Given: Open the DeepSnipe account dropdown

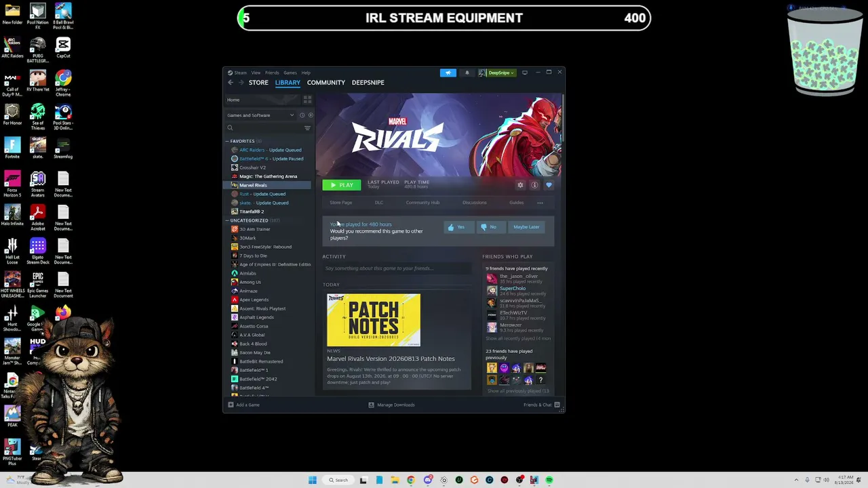Looking at the screenshot, I should (500, 73).
